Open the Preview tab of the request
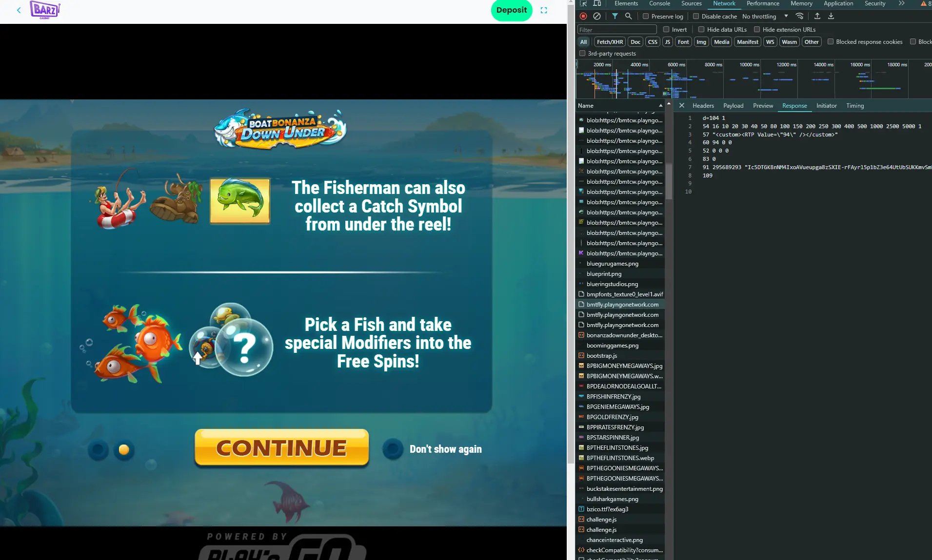This screenshot has width=932, height=560. pos(763,105)
